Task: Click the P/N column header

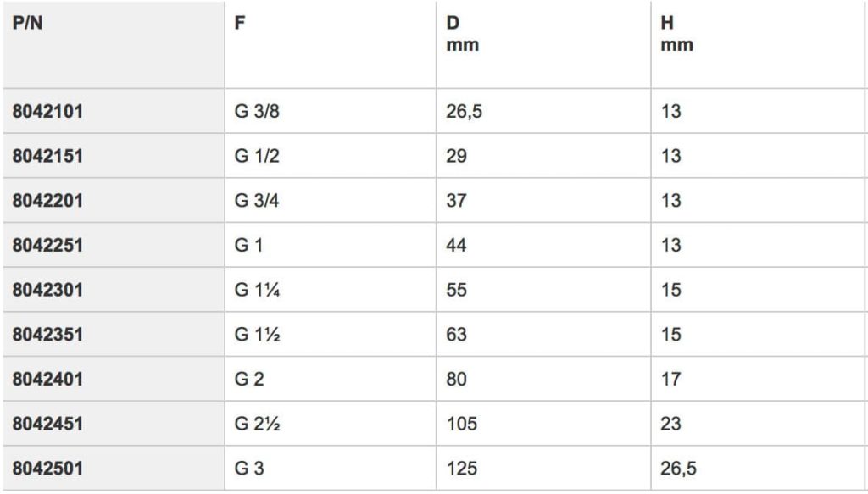Action: pyautogui.click(x=28, y=23)
